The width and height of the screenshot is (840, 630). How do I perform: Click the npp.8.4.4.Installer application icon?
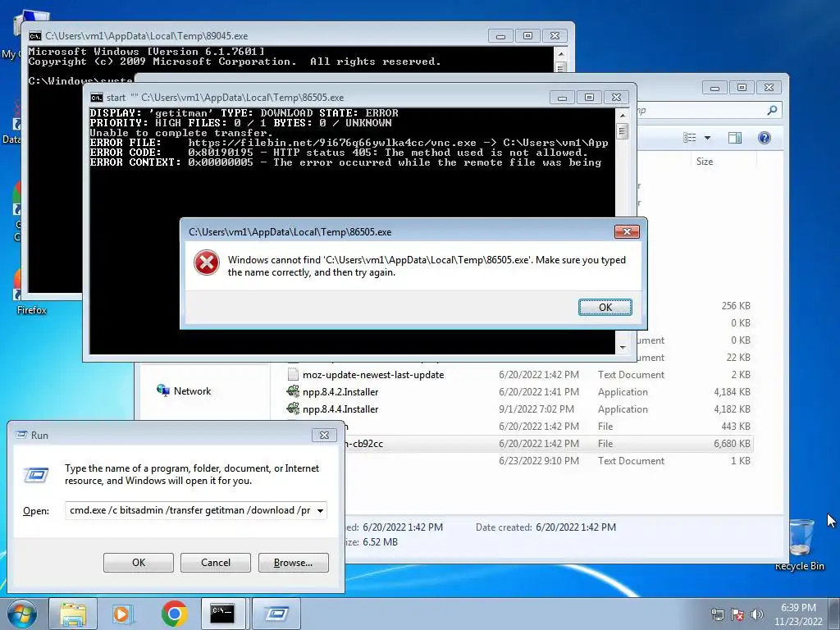point(293,409)
